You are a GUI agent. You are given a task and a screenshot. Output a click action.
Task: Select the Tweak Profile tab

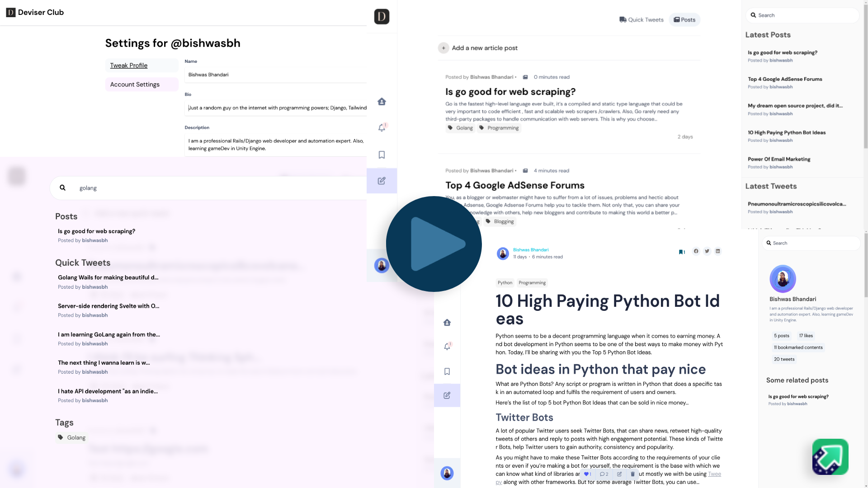(128, 65)
